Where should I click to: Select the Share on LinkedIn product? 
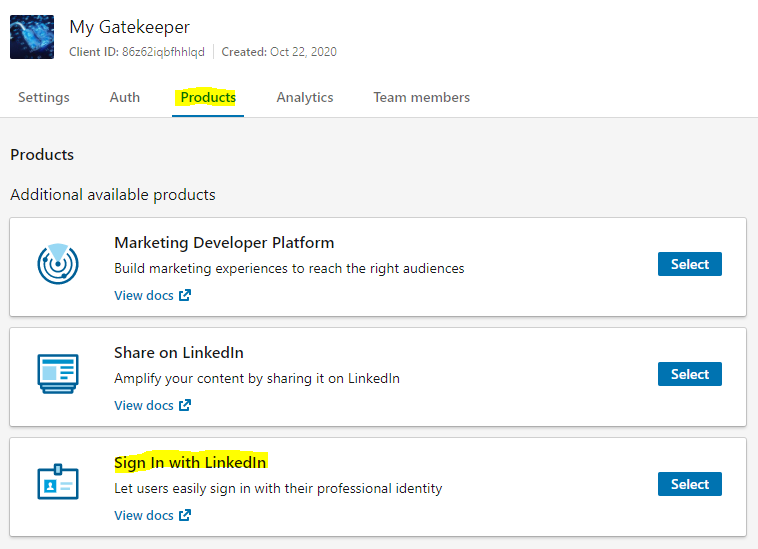click(689, 374)
